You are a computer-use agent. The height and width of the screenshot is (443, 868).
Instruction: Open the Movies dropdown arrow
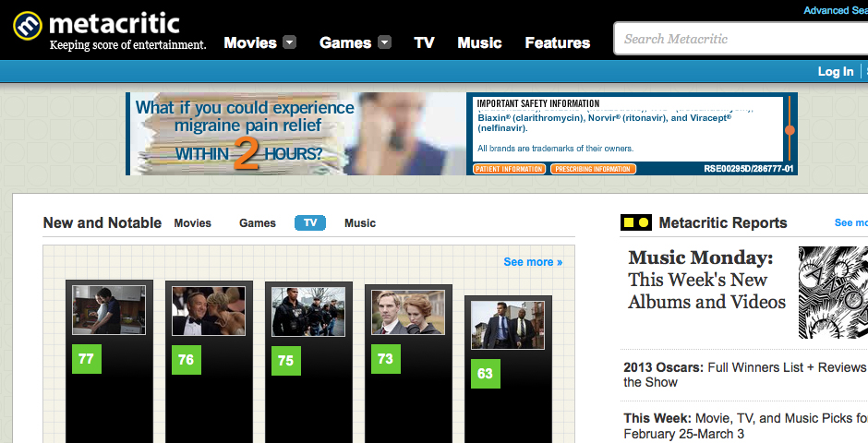click(290, 42)
